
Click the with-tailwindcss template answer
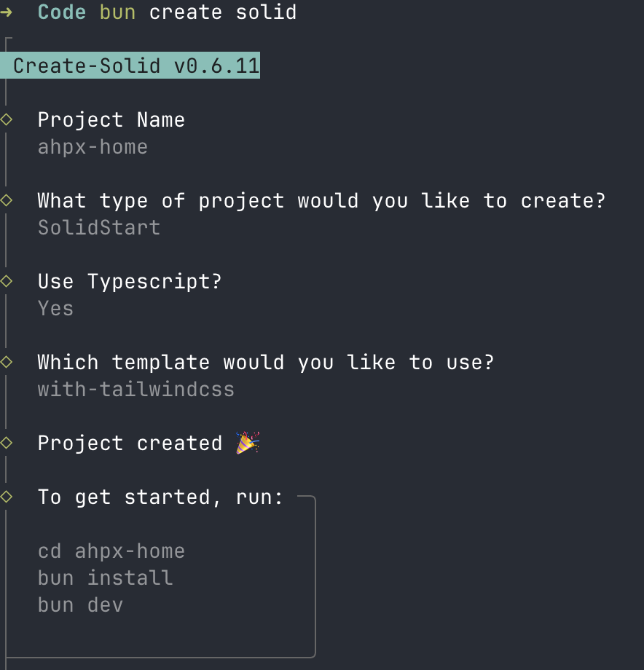click(x=136, y=390)
